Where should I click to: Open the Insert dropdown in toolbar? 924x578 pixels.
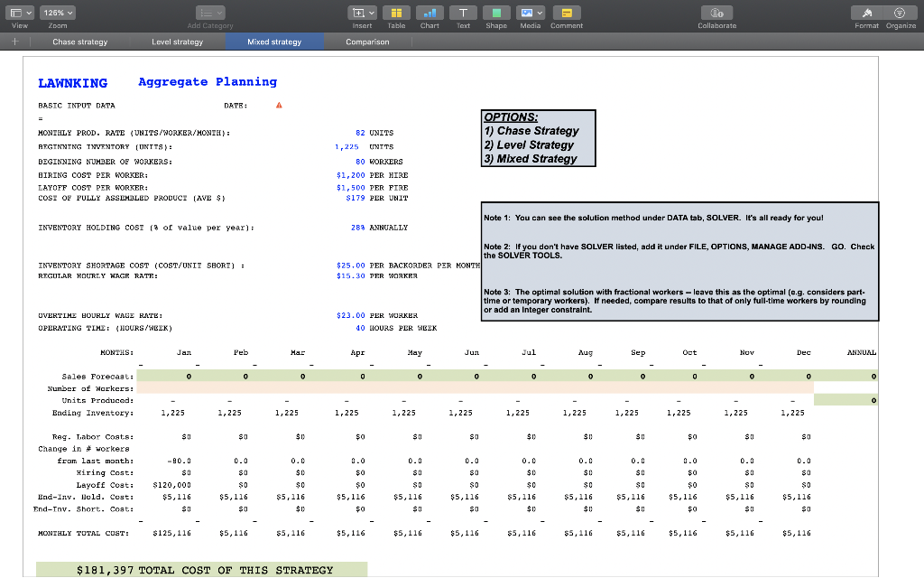pos(362,13)
